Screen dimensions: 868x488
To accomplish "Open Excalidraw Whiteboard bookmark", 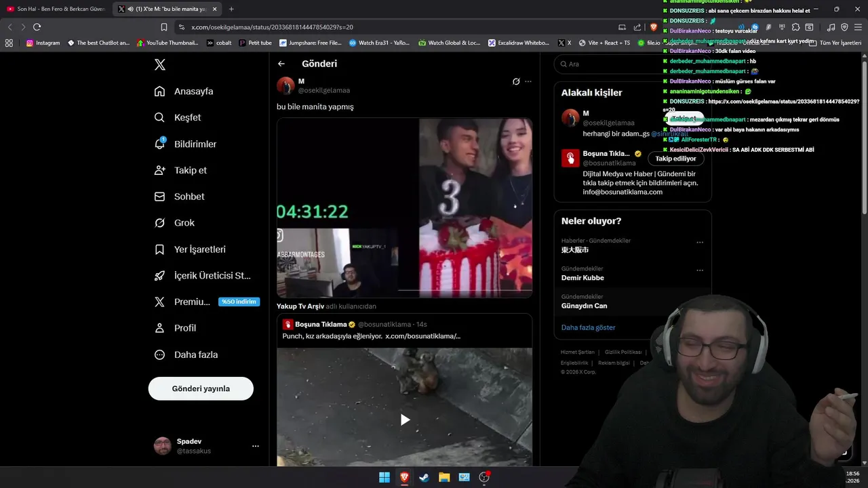I will pyautogui.click(x=517, y=43).
